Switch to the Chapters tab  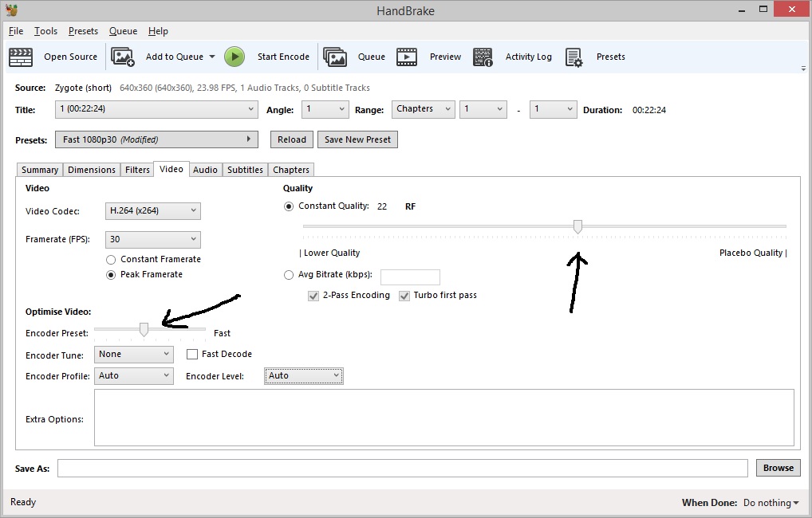291,170
